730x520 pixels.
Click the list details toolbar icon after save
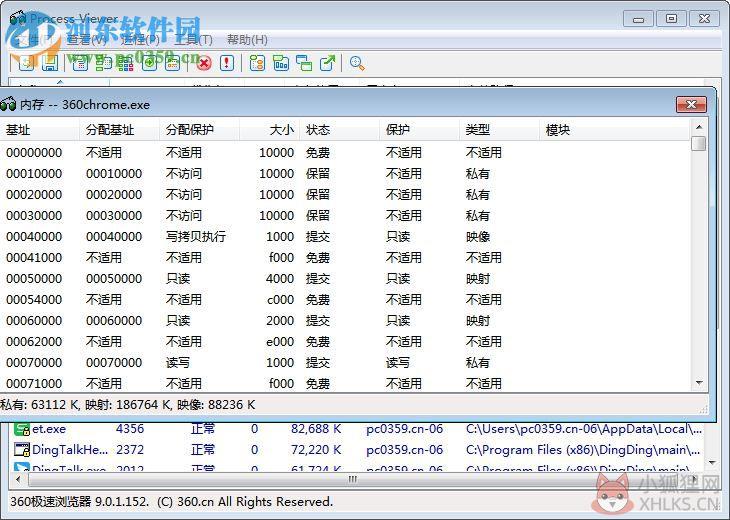click(80, 63)
